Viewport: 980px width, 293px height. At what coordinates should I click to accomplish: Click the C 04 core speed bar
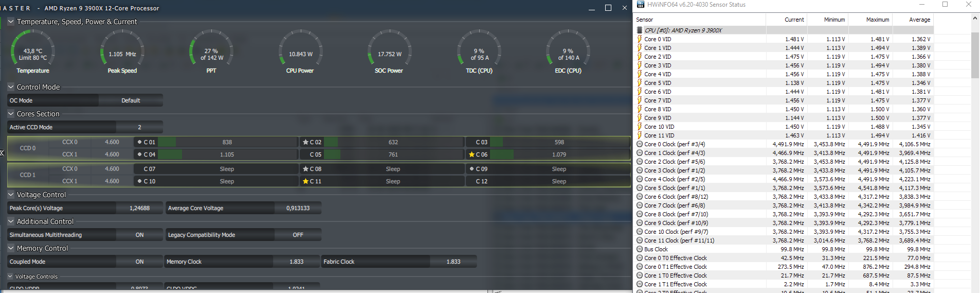click(x=227, y=154)
